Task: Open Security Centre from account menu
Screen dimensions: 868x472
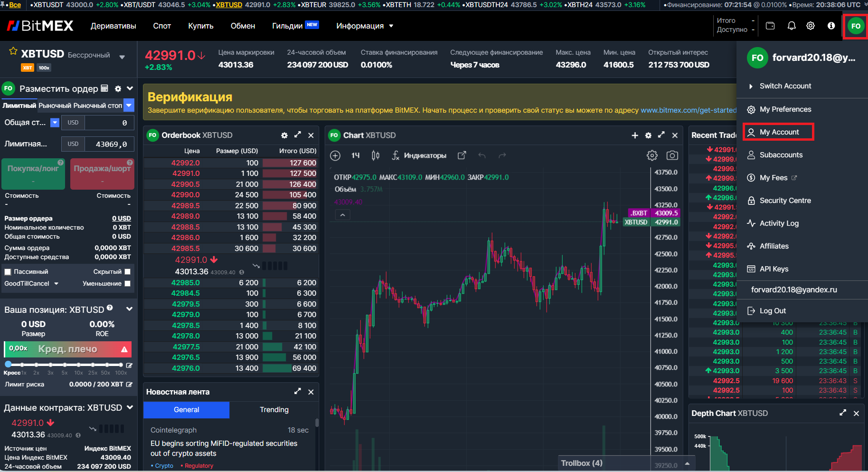Action: click(779, 201)
